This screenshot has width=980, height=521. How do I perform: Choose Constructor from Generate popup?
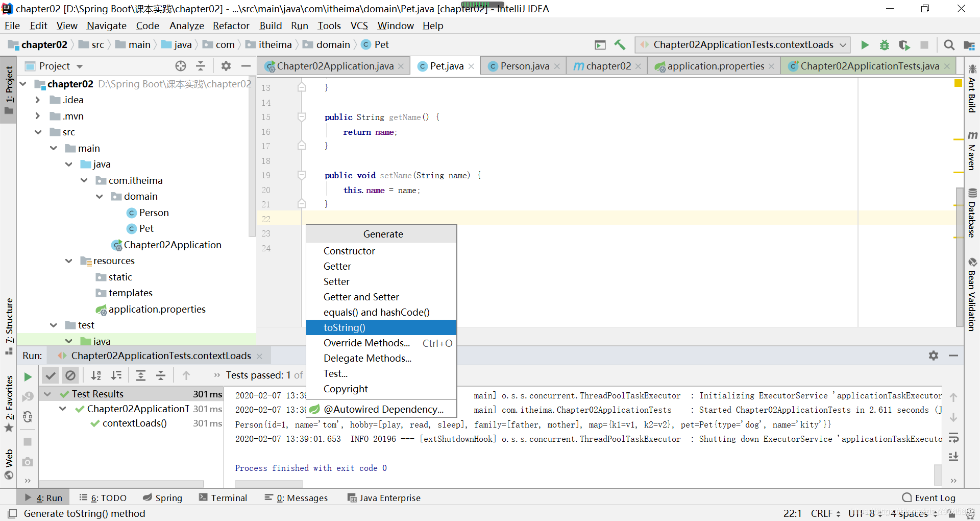pyautogui.click(x=381, y=251)
